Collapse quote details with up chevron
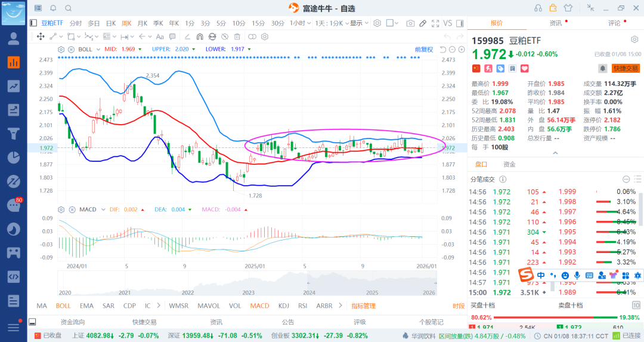The image size is (644, 342). tap(555, 153)
